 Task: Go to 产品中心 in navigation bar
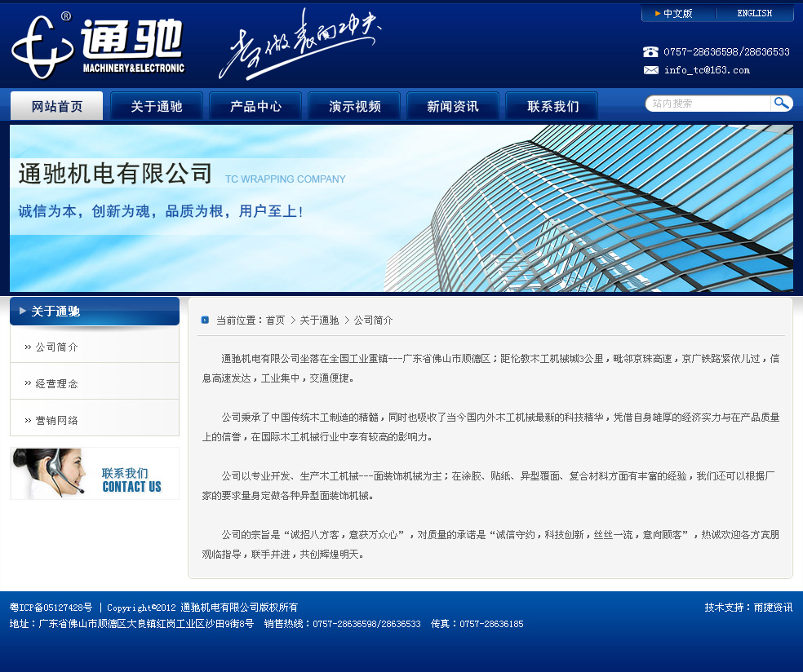pyautogui.click(x=255, y=106)
